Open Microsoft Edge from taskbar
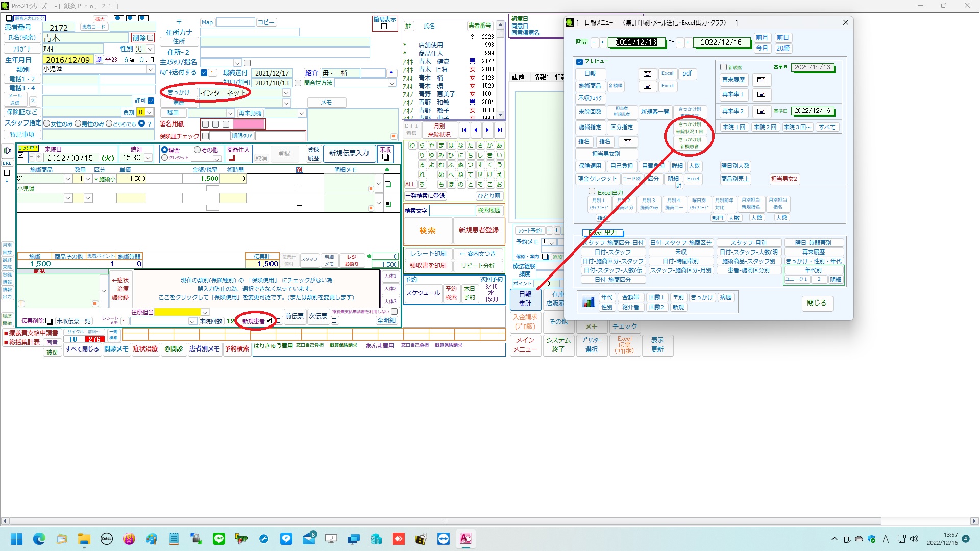Screen dimensions: 980x551 point(39,538)
